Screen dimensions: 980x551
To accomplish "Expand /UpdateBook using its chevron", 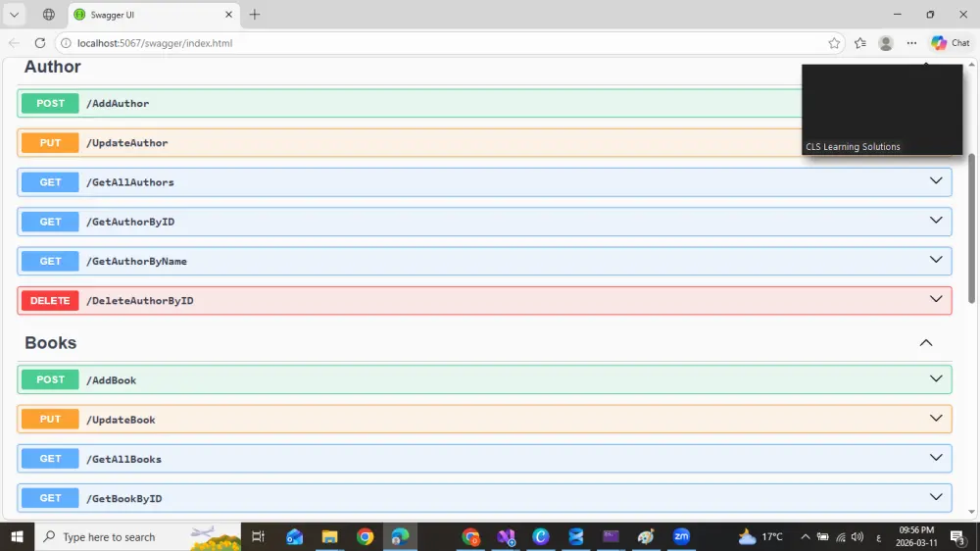I will coord(936,418).
